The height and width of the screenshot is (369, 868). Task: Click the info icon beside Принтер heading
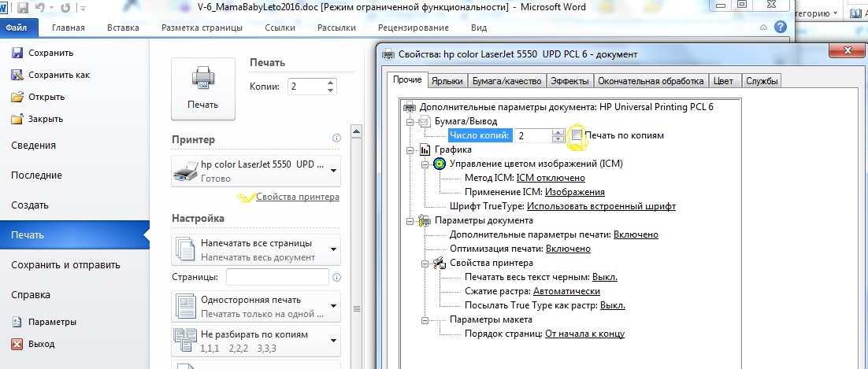point(336,138)
